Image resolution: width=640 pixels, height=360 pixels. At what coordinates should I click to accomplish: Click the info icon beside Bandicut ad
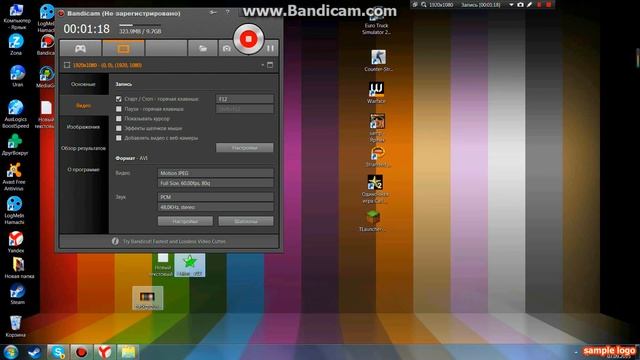click(x=115, y=241)
